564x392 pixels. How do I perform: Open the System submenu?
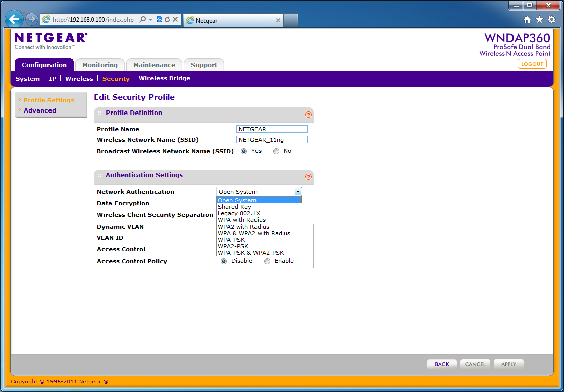click(28, 79)
